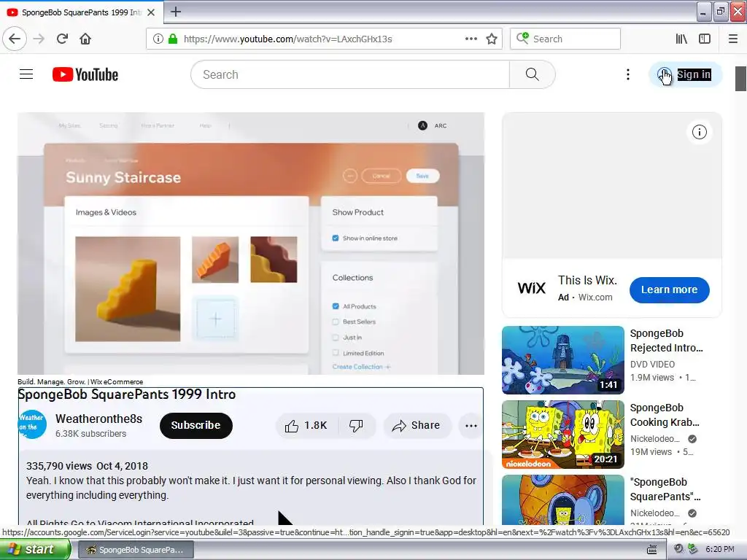Click SpongeBob Rejected Intro title
747x560 pixels.
pyautogui.click(x=666, y=341)
